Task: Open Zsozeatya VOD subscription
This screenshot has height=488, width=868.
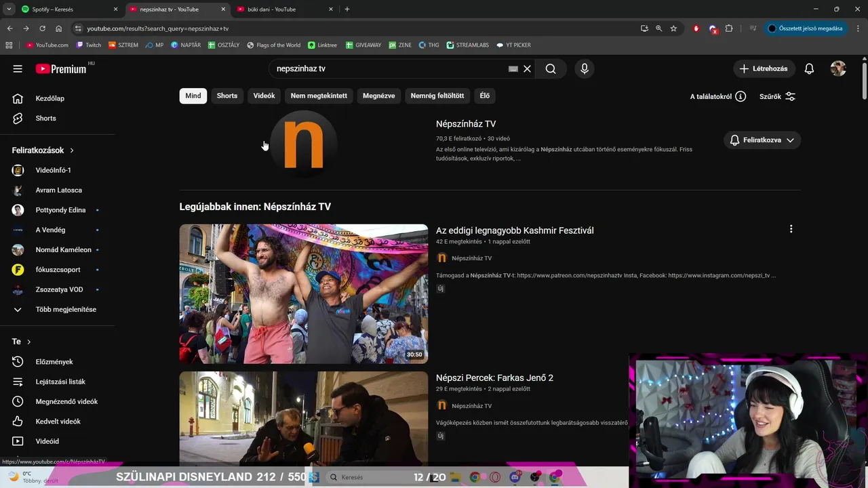Action: [58, 289]
